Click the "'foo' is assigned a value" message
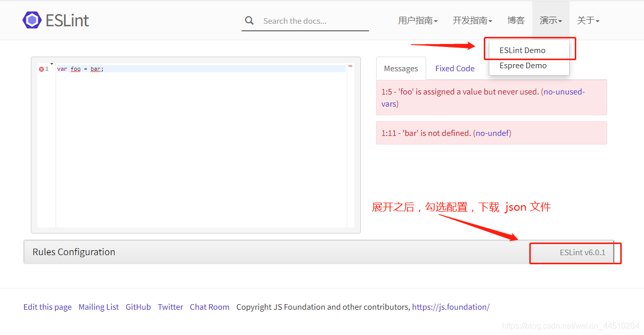The width and height of the screenshot is (644, 335). pos(491,98)
